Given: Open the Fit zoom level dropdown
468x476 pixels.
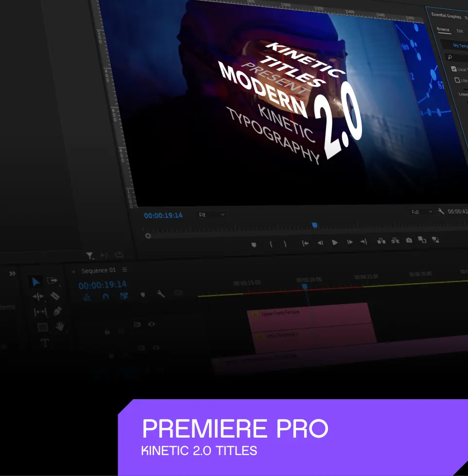Looking at the screenshot, I should 212,214.
